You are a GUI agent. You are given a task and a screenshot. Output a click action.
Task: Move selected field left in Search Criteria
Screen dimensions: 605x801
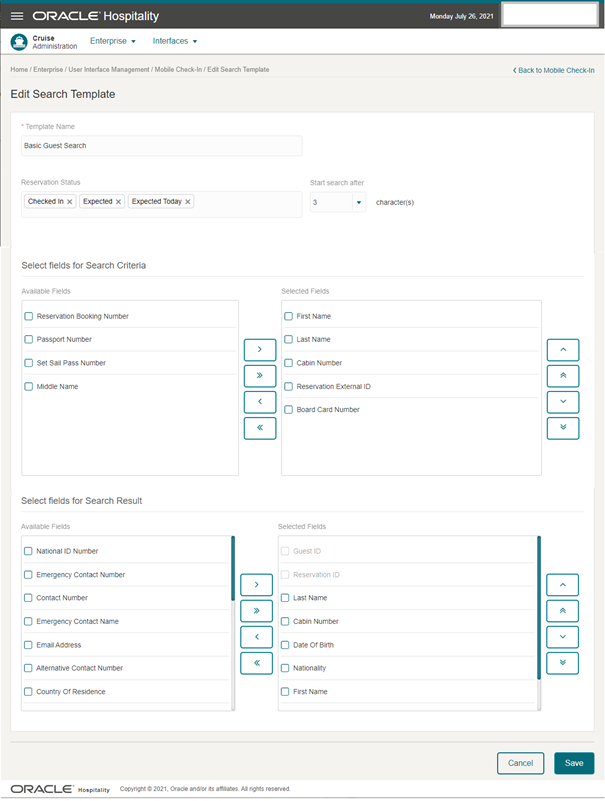point(260,402)
